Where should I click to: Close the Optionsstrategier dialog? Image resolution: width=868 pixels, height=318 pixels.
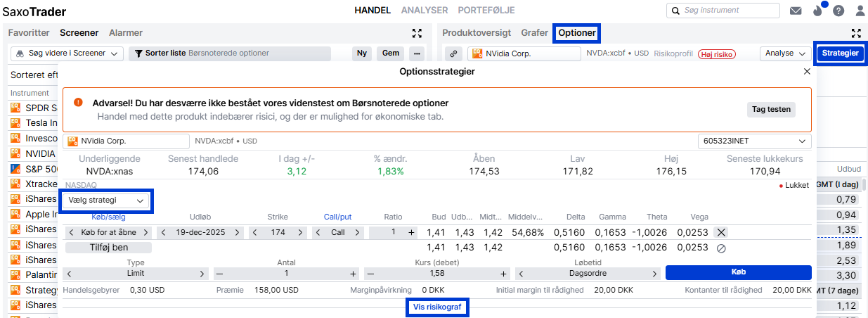coord(806,72)
